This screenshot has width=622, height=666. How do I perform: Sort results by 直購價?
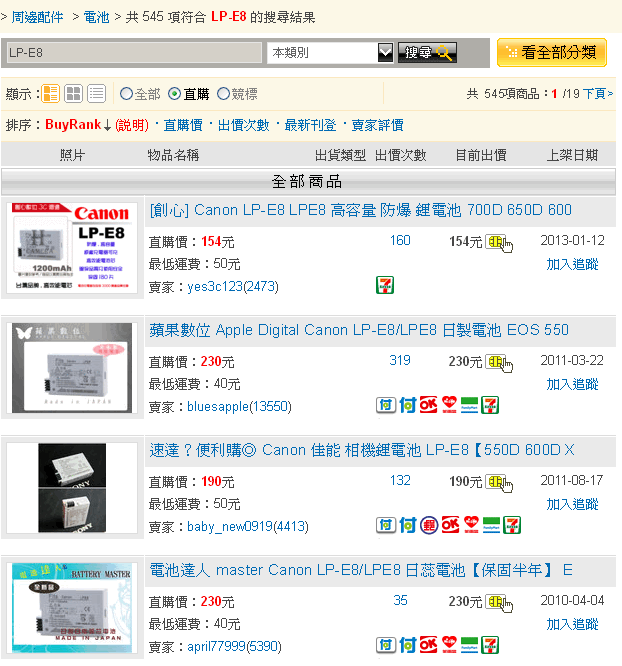pyautogui.click(x=183, y=125)
